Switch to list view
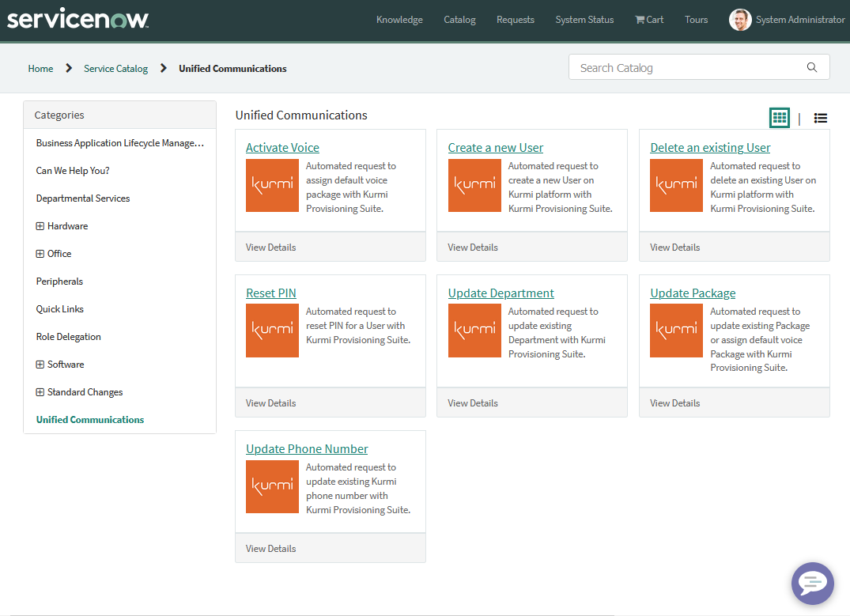Screen dimensions: 850x616 820,118
